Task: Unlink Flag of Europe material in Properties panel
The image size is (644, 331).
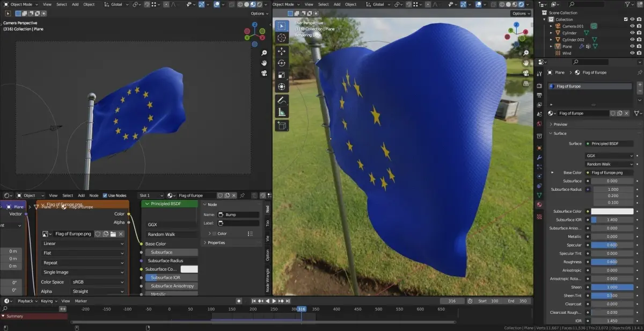Action: [x=627, y=113]
